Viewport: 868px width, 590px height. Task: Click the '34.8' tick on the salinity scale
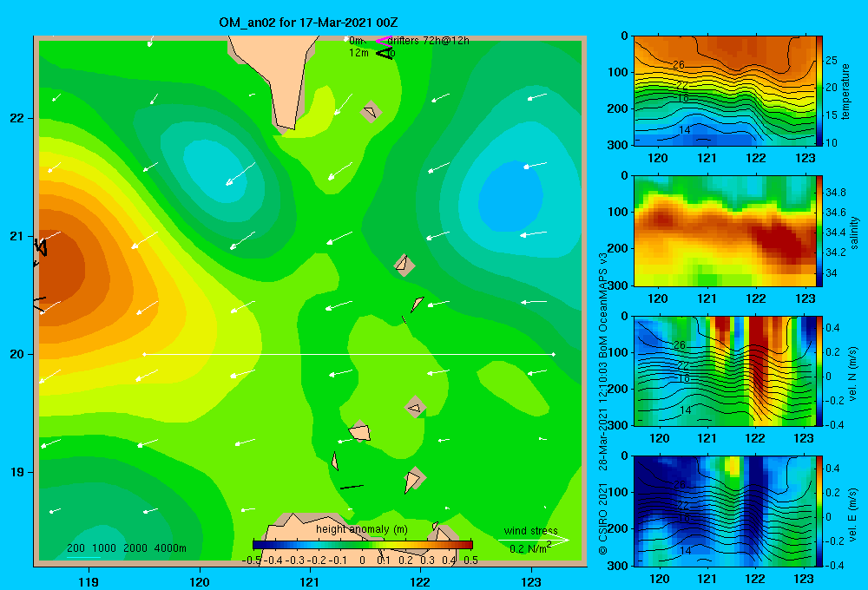pos(836,193)
